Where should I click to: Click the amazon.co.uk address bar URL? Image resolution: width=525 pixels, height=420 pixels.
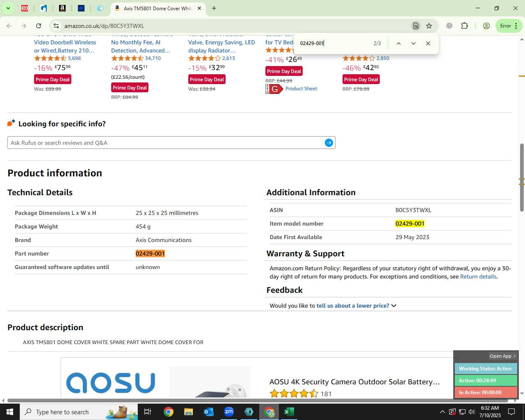pyautogui.click(x=104, y=26)
